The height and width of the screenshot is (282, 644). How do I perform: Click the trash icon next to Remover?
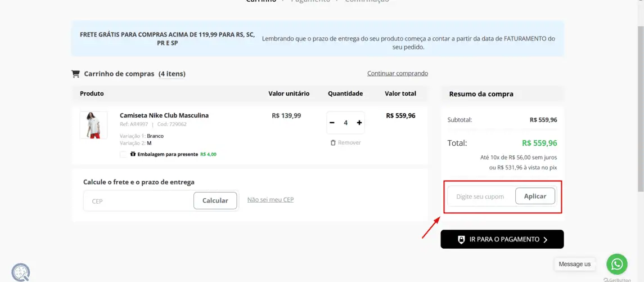[x=333, y=142]
